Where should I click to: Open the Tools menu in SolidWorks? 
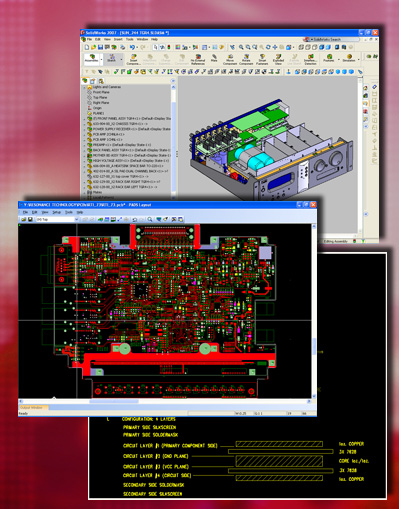[129, 39]
